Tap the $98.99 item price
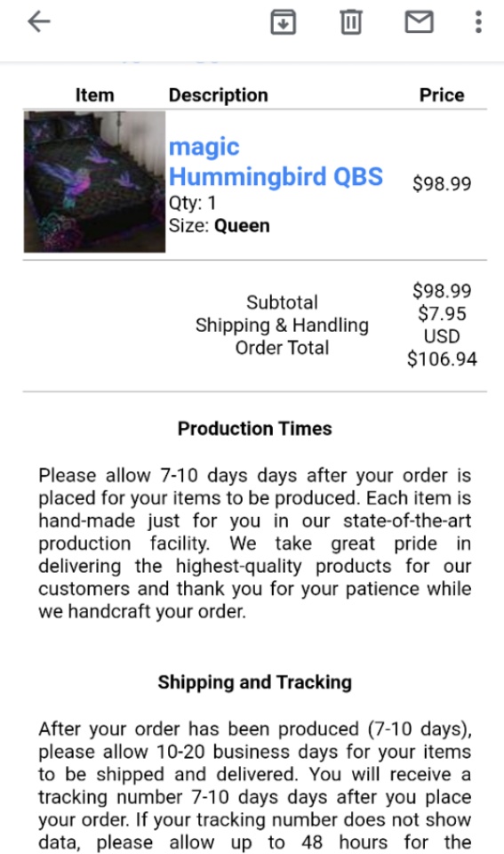This screenshot has width=504, height=854. tap(442, 183)
